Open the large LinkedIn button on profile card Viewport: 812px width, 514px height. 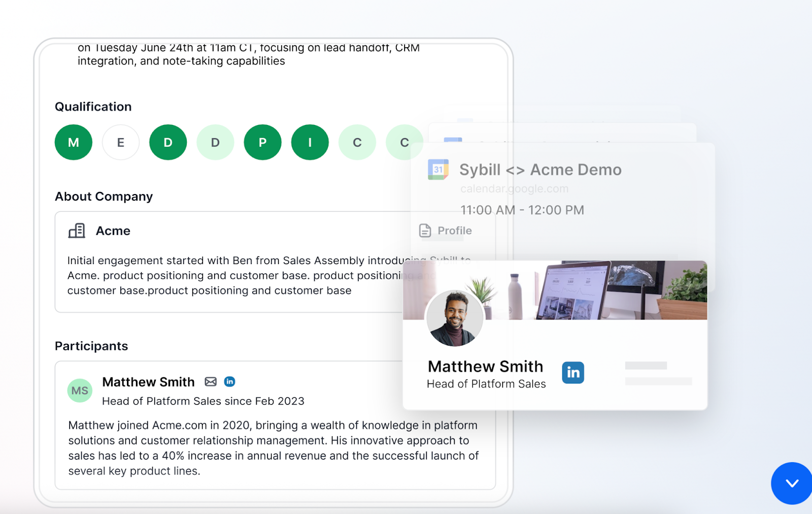[x=573, y=372]
